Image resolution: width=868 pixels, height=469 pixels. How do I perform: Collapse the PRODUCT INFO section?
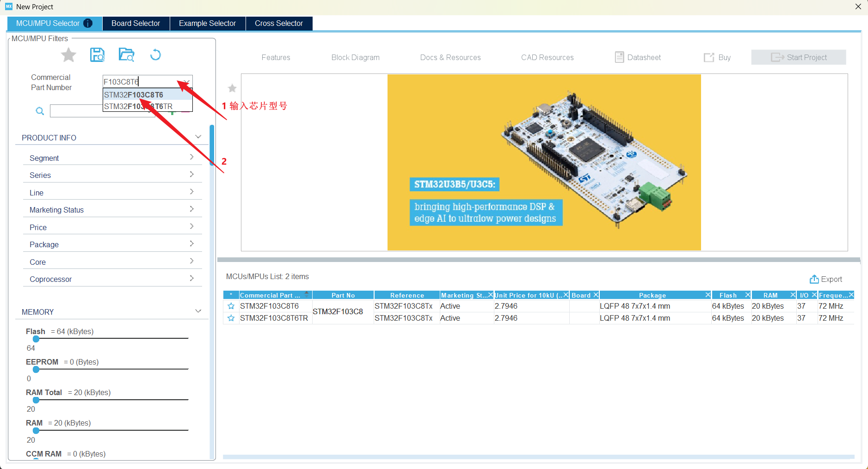[x=198, y=137]
